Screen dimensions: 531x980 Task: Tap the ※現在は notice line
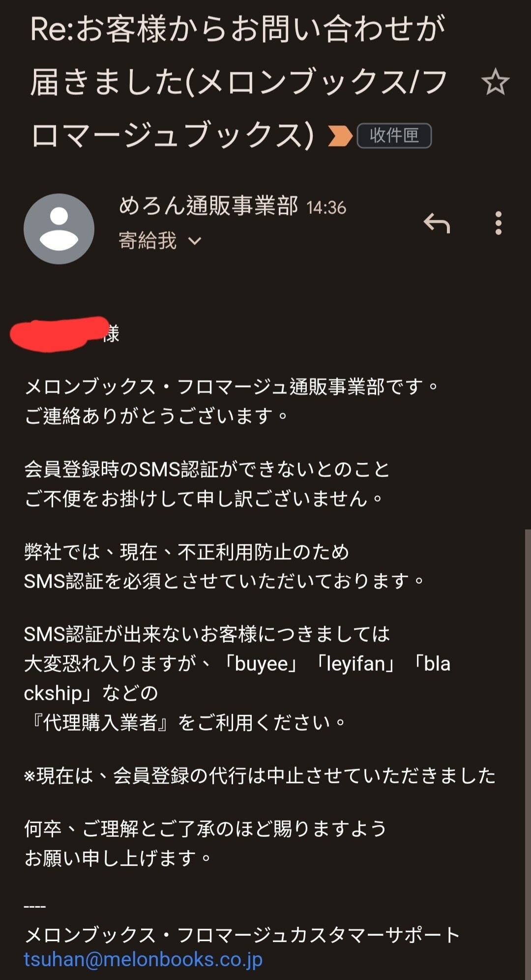coord(260,776)
